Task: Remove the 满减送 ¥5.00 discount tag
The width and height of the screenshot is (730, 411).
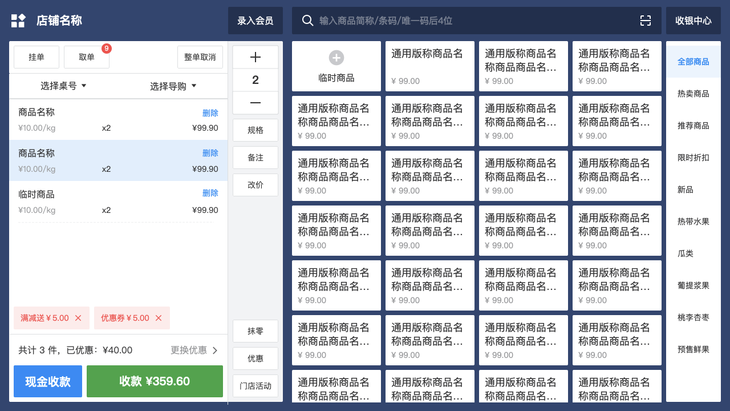Action: (78, 318)
